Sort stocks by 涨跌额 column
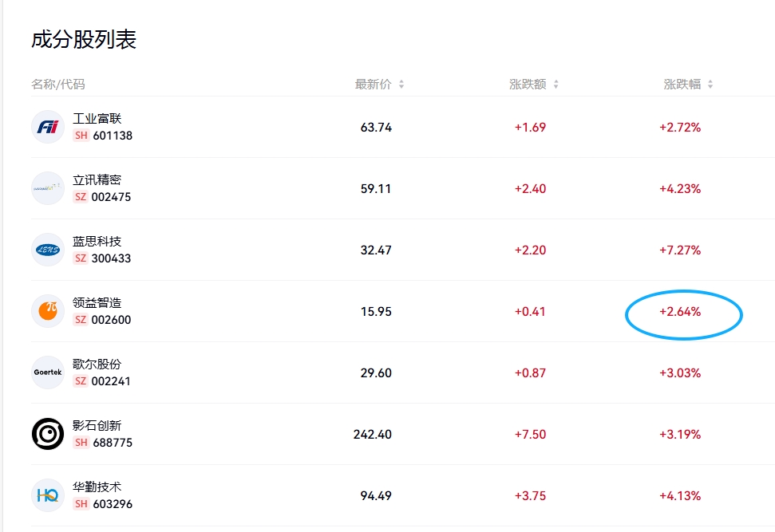The image size is (775, 532). [534, 85]
